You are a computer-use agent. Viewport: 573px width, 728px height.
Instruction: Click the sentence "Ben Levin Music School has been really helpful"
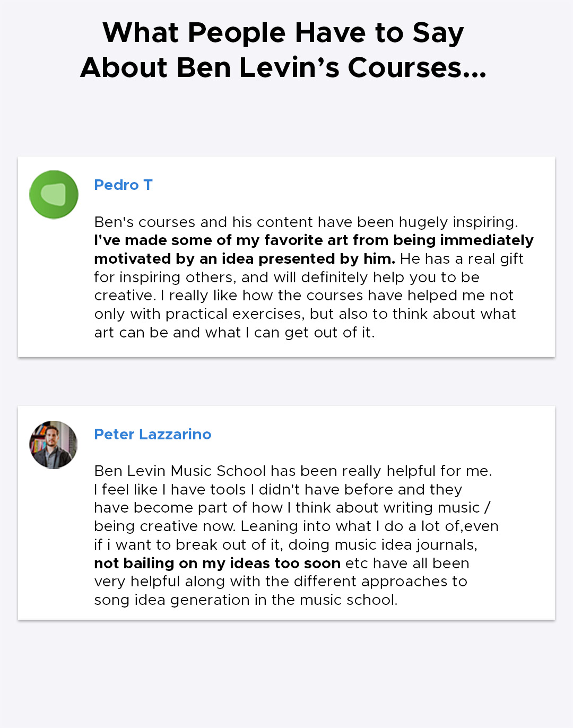pyautogui.click(x=293, y=471)
